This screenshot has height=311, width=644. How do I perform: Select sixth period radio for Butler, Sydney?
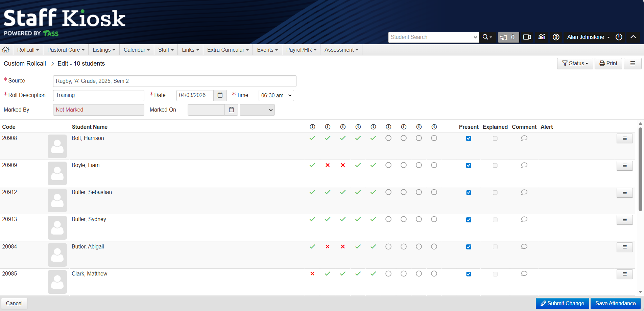pos(388,219)
